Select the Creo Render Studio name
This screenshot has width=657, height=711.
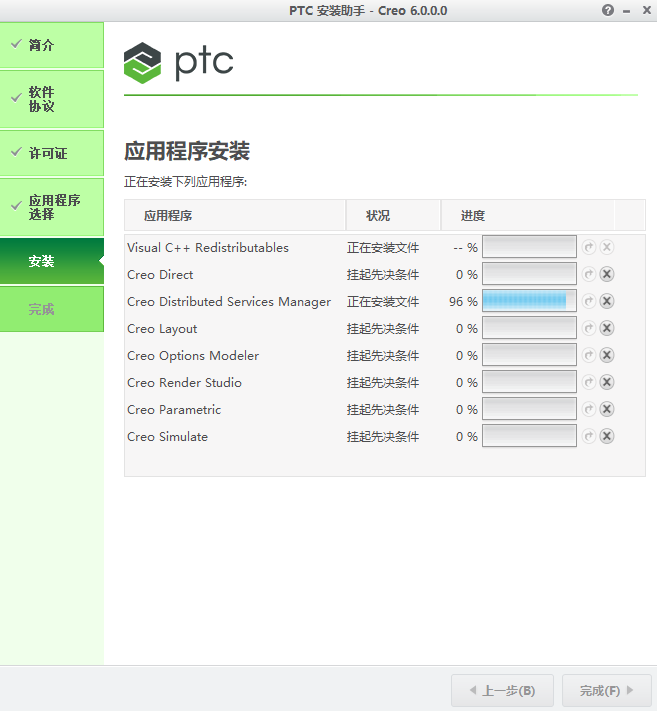[x=184, y=383]
